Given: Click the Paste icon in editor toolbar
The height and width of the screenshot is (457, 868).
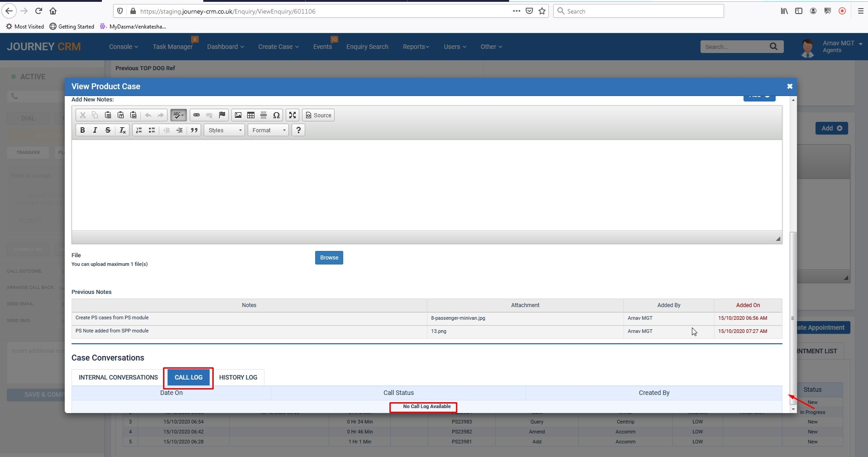Looking at the screenshot, I should point(108,115).
